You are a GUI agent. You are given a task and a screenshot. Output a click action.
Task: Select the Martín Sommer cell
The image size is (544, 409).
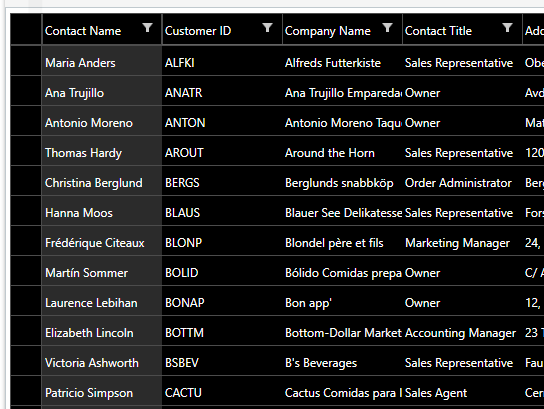click(x=102, y=271)
